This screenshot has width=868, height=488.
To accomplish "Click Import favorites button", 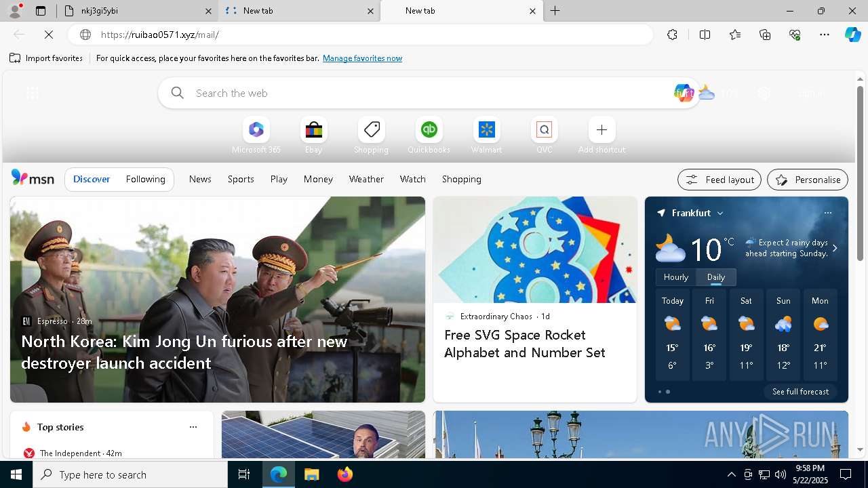I will [46, 58].
